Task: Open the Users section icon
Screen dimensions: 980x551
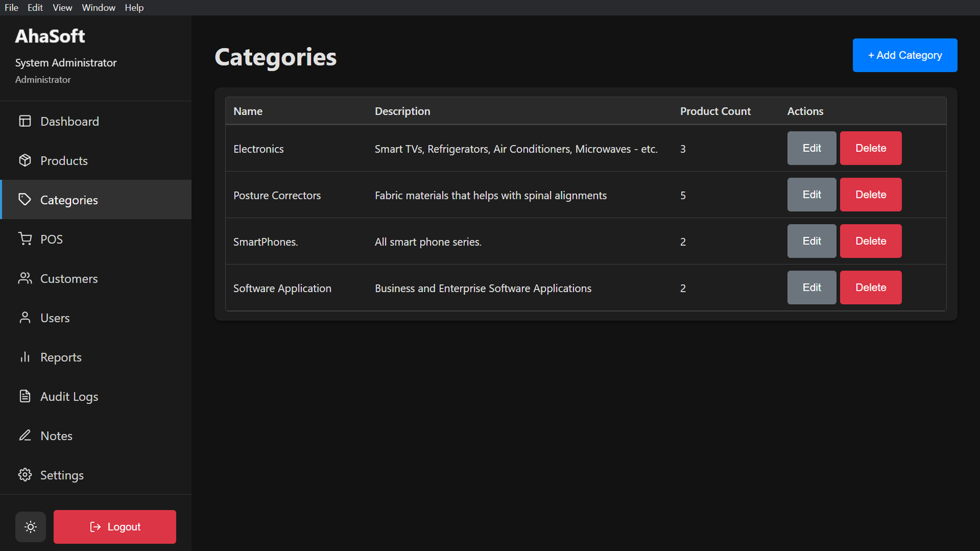Action: (25, 318)
